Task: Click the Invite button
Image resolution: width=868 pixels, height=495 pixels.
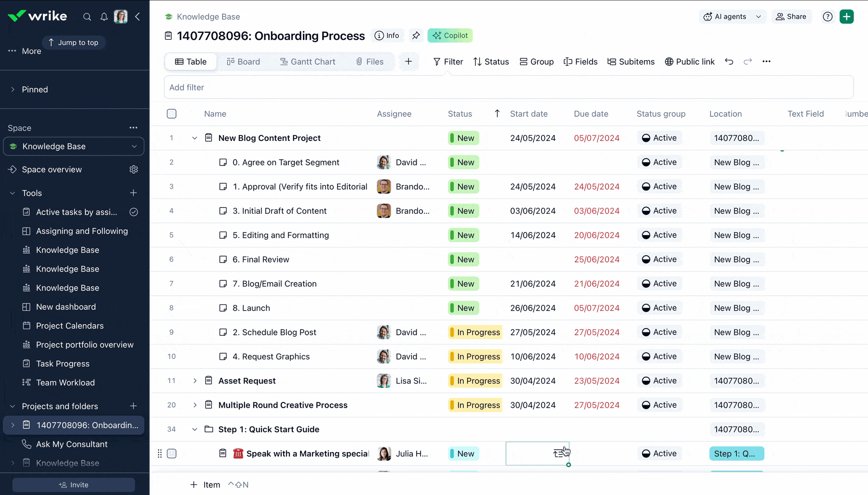Action: [x=74, y=485]
